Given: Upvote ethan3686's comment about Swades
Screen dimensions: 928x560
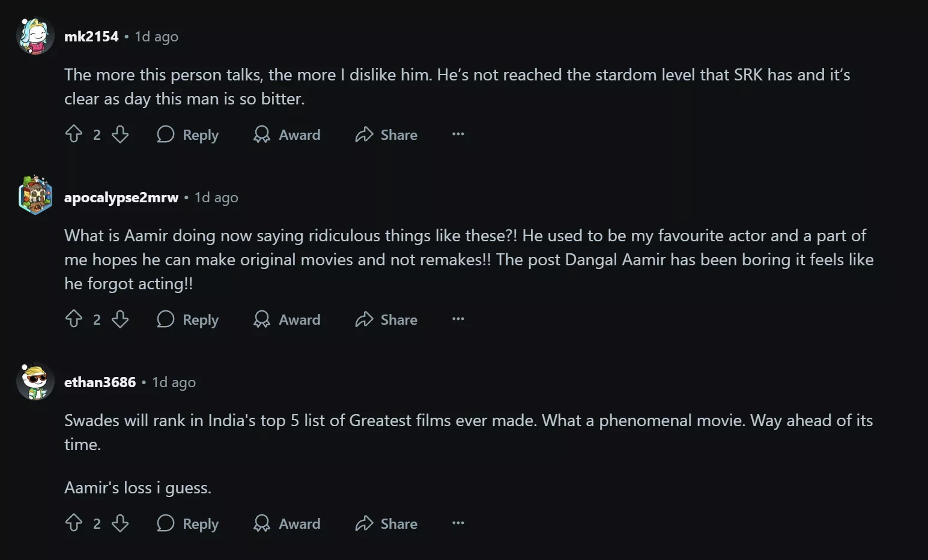Looking at the screenshot, I should pos(74,523).
